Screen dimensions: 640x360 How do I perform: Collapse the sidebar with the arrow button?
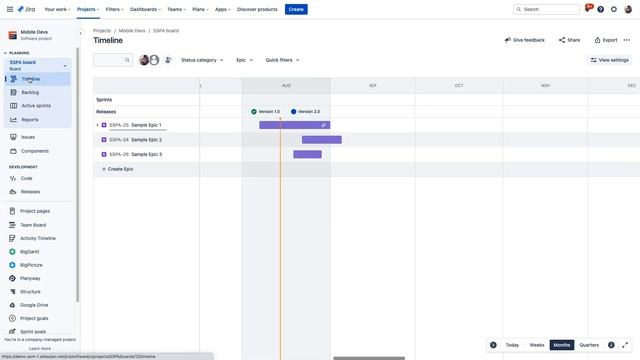[x=80, y=33]
